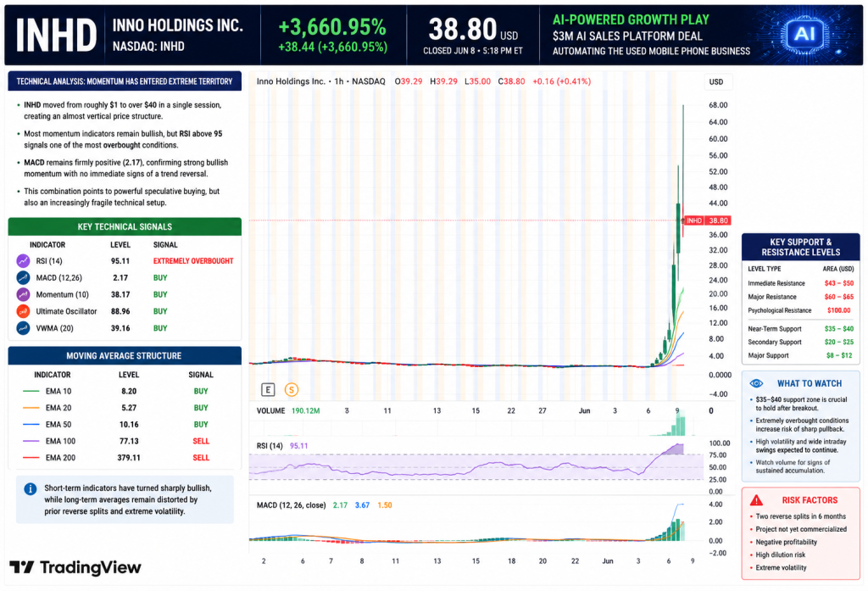Click the VWMA (20) indicator icon

[x=23, y=328]
